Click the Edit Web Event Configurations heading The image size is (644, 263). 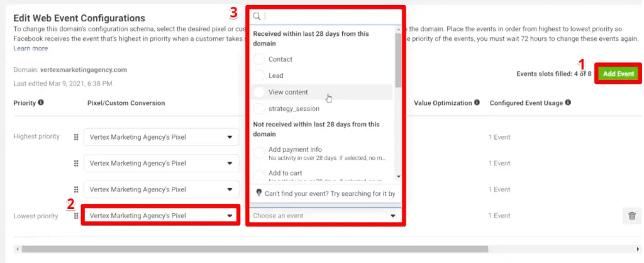pyautogui.click(x=79, y=18)
